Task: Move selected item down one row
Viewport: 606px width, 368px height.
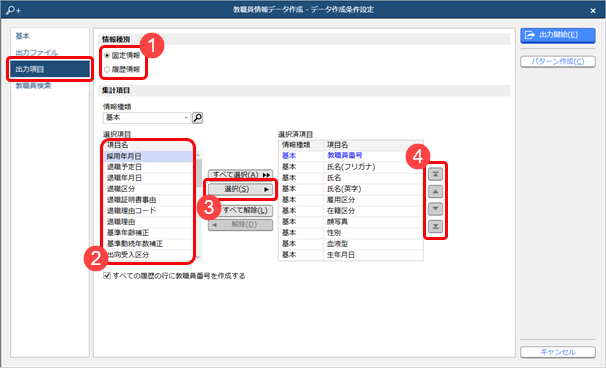Action: (x=435, y=209)
